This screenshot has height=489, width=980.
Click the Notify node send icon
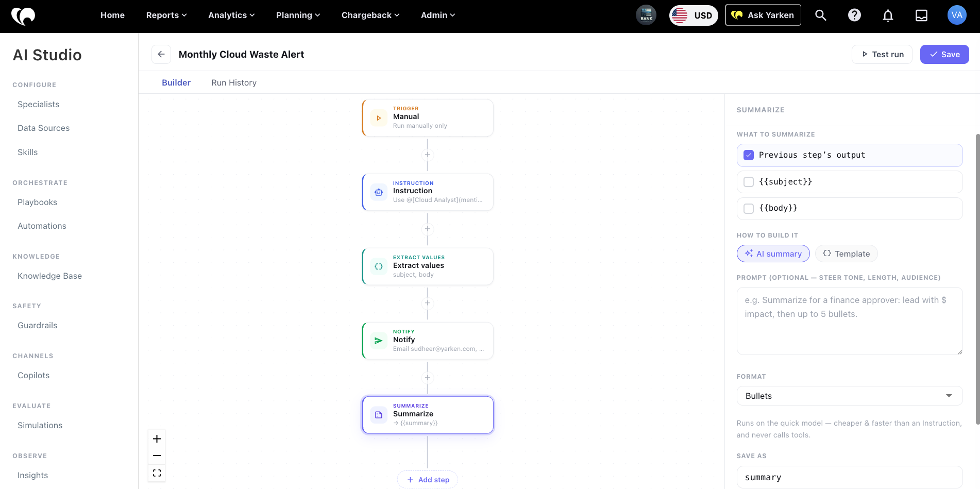379,341
